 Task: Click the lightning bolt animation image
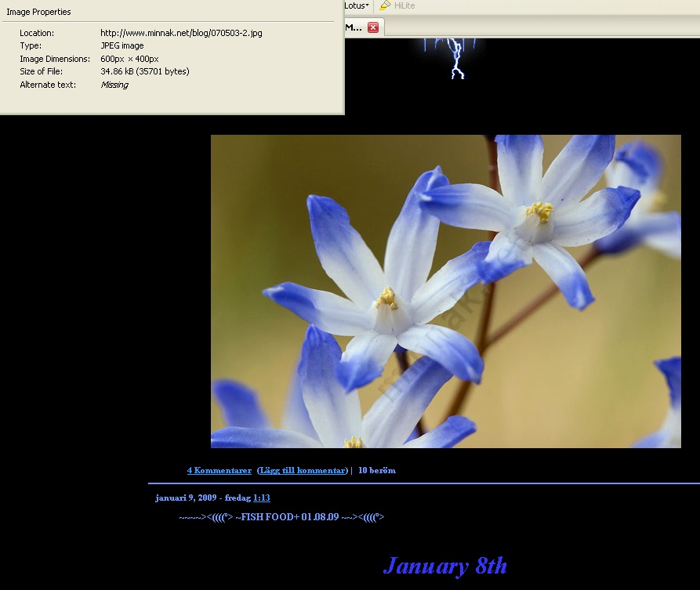point(455,58)
